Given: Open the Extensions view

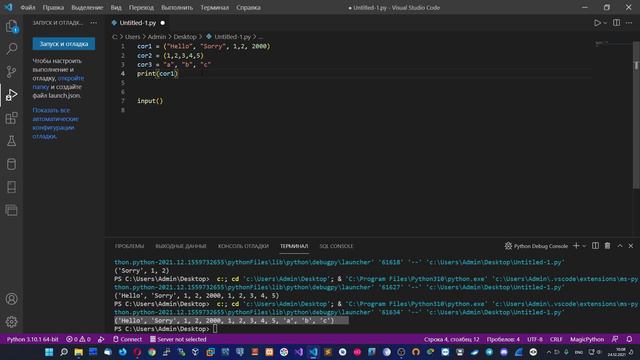Looking at the screenshot, I should pos(11,118).
